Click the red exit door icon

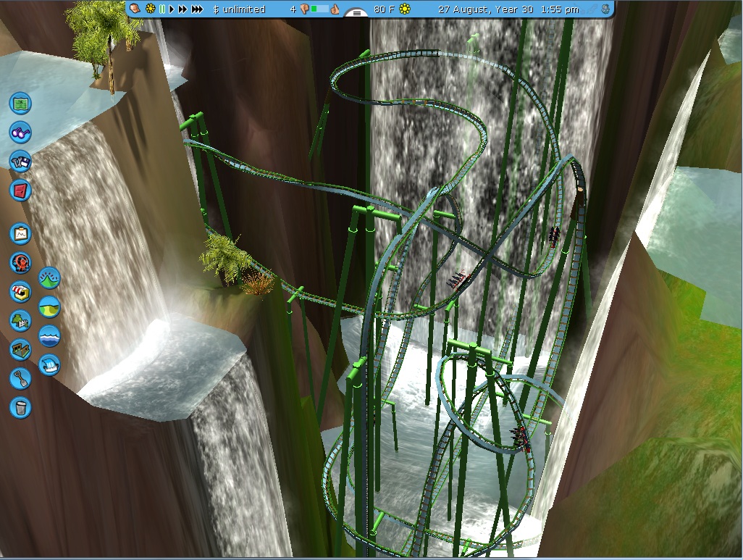[x=20, y=191]
